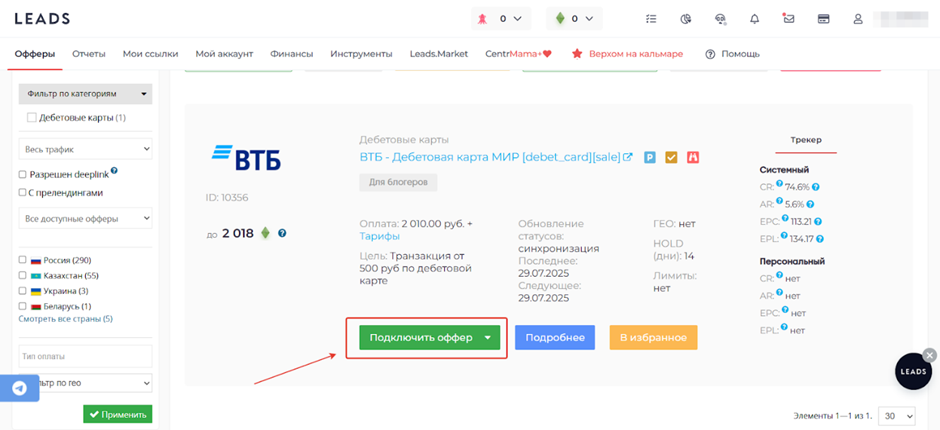Expand the squid balance dropdown chevron
The height and width of the screenshot is (430, 940).
(x=518, y=19)
